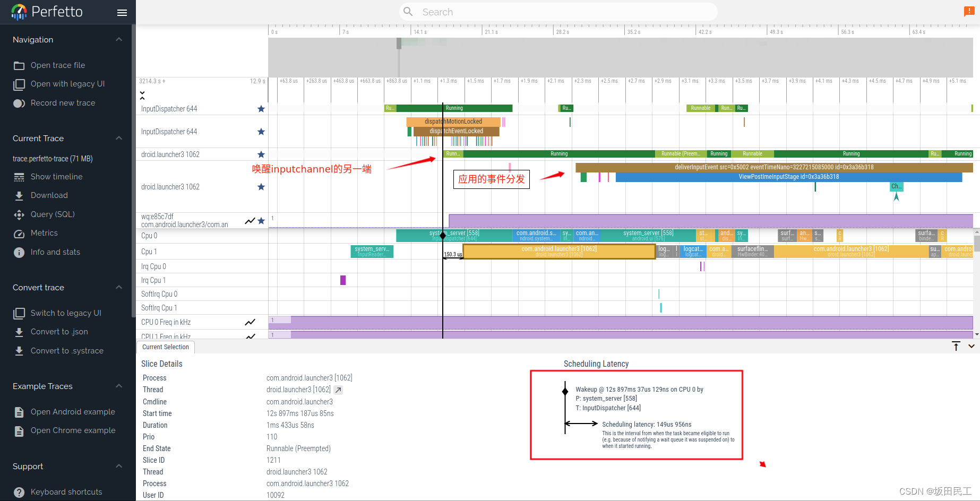Toggle the pinned tracks collapse chevrons
This screenshot has height=501, width=980.
click(142, 95)
